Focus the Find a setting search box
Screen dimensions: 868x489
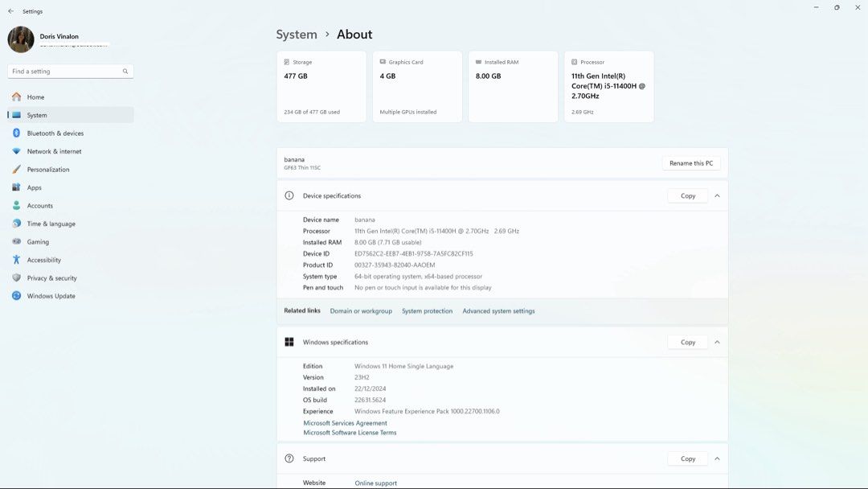click(x=70, y=72)
